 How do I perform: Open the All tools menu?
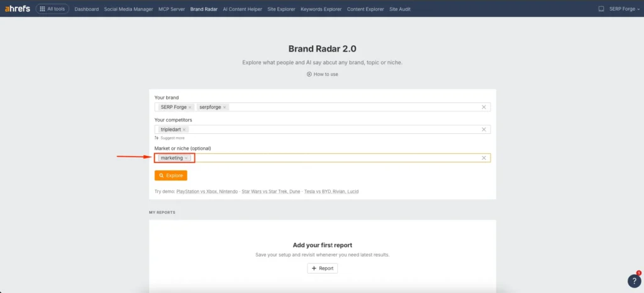coord(52,9)
